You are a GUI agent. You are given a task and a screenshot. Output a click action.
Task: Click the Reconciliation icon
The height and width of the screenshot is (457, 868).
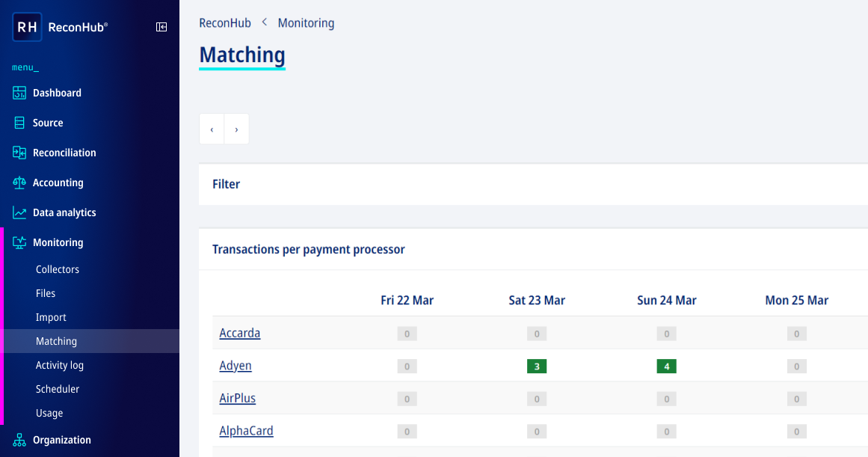point(19,153)
